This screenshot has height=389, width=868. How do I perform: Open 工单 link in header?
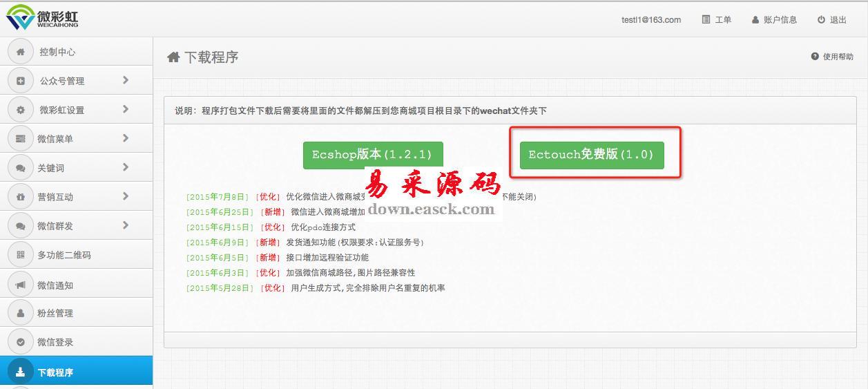[x=716, y=20]
